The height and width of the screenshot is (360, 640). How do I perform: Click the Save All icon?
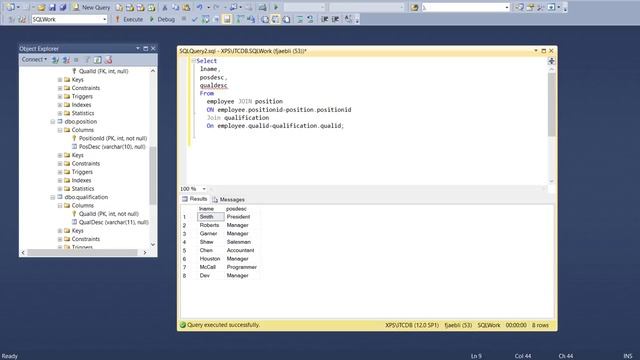(63, 7)
